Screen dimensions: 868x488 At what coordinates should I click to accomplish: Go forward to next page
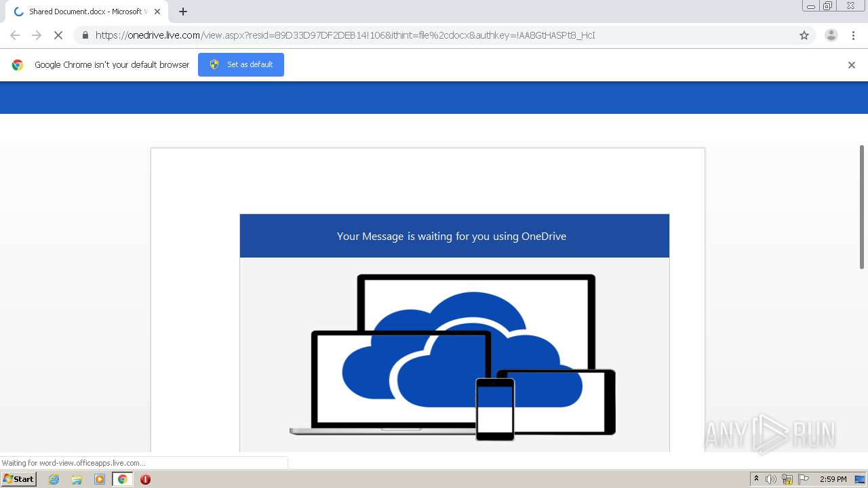point(37,35)
